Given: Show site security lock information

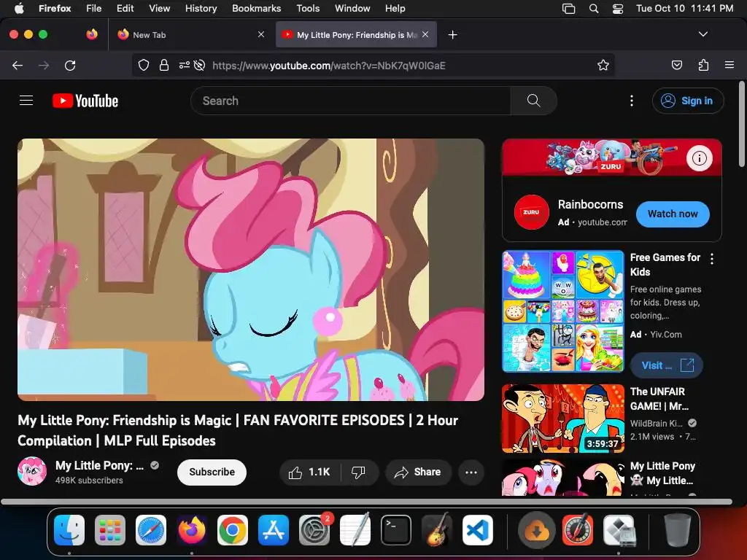Looking at the screenshot, I should point(164,65).
